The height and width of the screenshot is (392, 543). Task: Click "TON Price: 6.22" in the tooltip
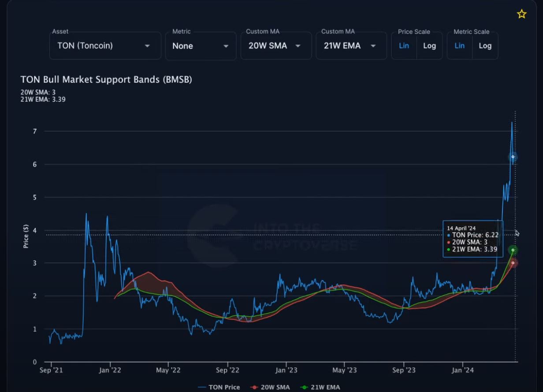[472, 235]
